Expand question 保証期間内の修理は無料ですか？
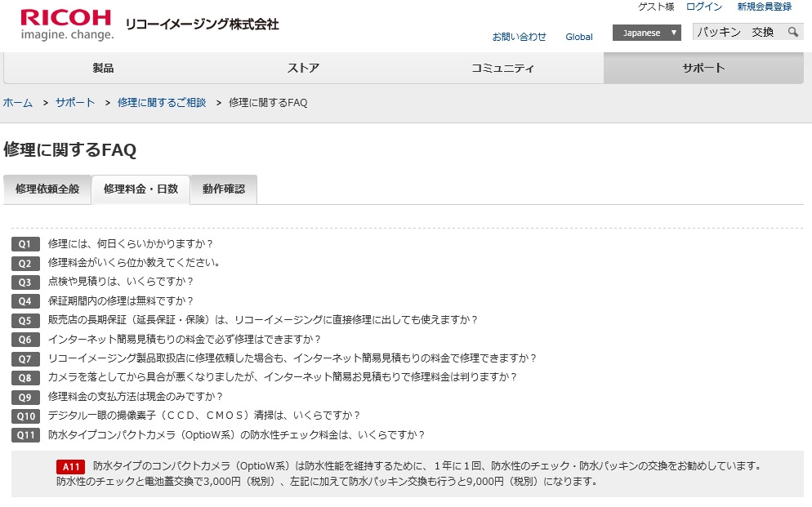Image resolution: width=812 pixels, height=507 pixels. coord(121,300)
